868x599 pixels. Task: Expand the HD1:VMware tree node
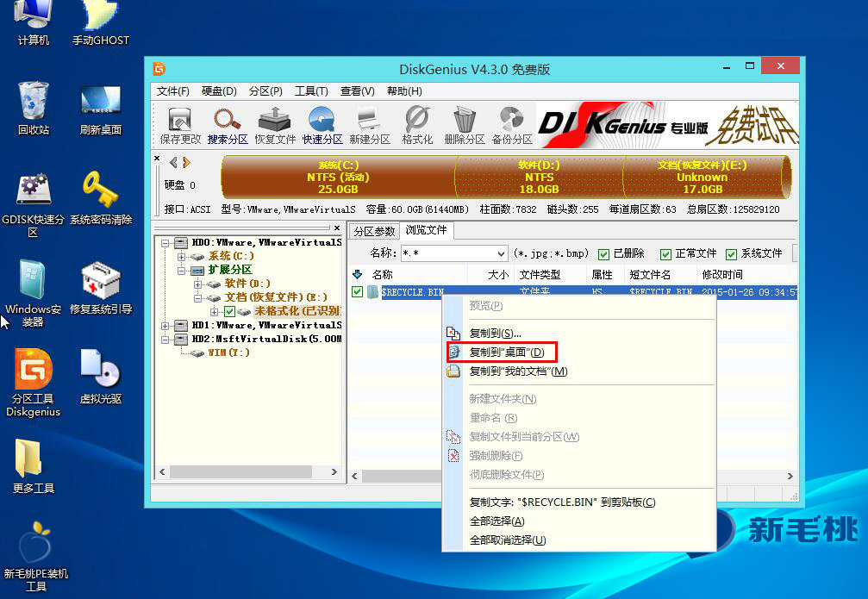pyautogui.click(x=165, y=326)
